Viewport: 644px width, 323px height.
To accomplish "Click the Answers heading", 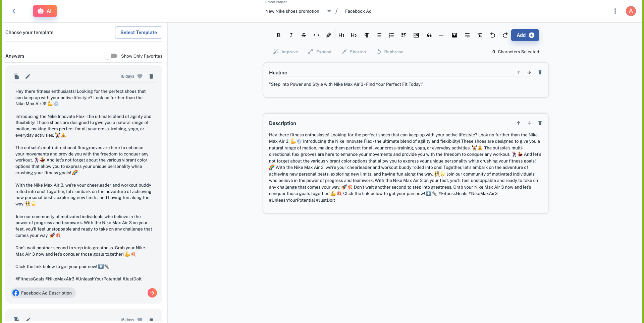I will pos(15,56).
